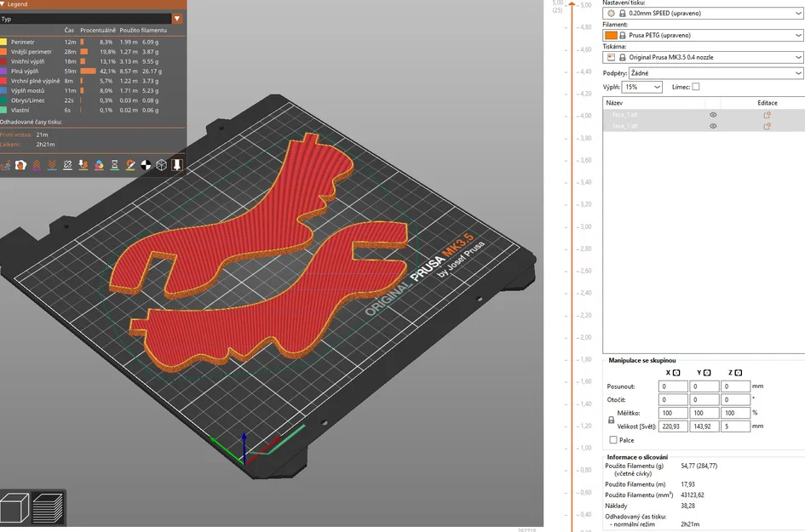Hide face_1.stl using its eye icon
This screenshot has height=532, width=805.
pyautogui.click(x=713, y=114)
